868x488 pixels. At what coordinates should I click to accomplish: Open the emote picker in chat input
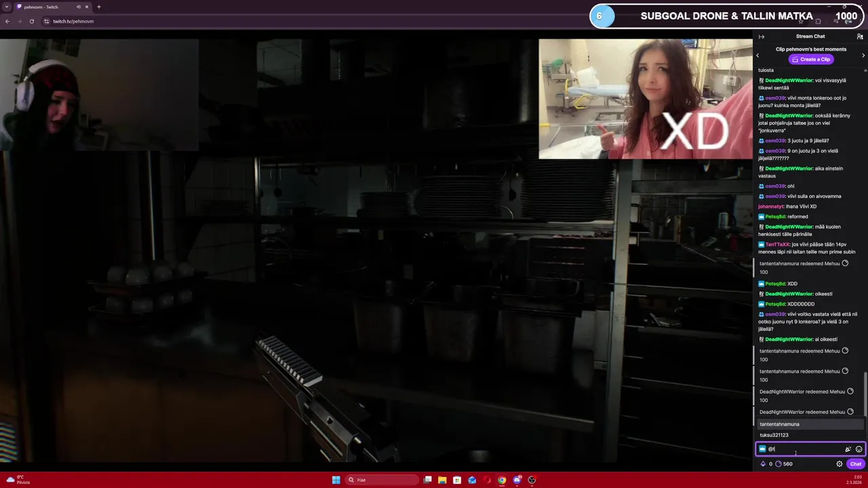859,449
